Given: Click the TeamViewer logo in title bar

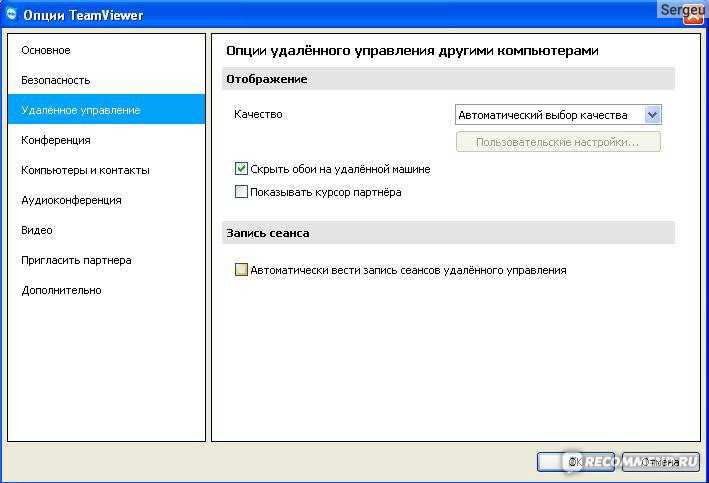Looking at the screenshot, I should (12, 14).
